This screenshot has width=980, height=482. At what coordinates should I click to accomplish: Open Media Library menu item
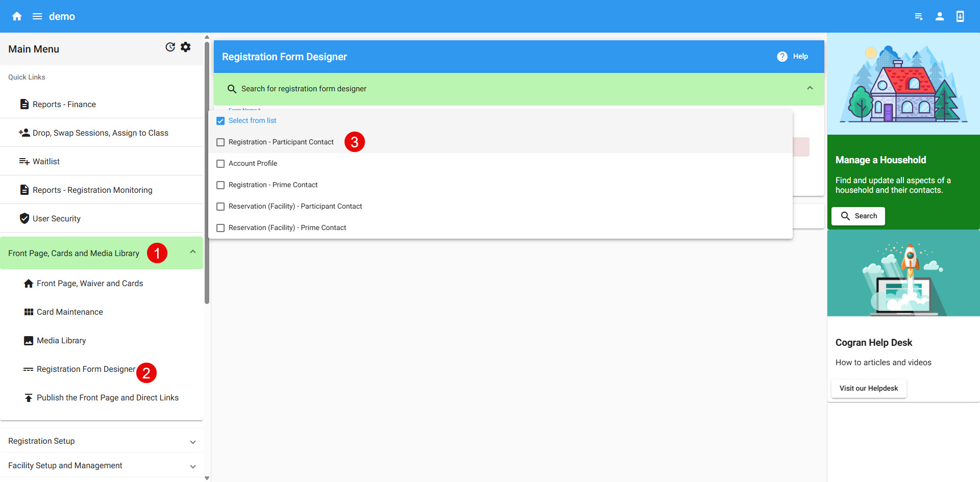click(x=61, y=341)
